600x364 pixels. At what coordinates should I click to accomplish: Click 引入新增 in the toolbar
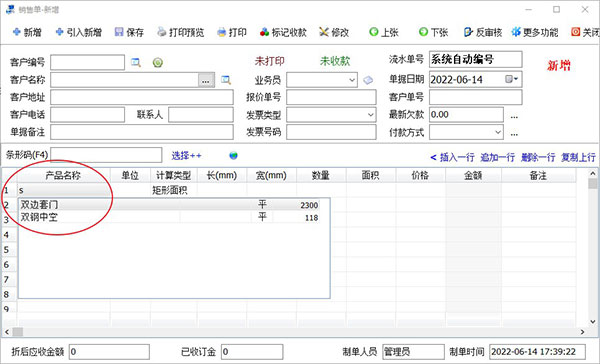(79, 33)
